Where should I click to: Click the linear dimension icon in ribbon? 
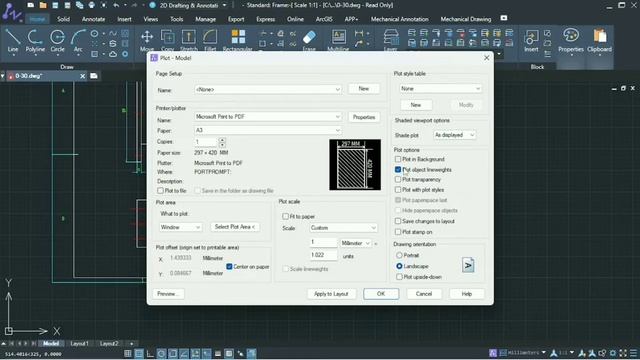[x=359, y=33]
